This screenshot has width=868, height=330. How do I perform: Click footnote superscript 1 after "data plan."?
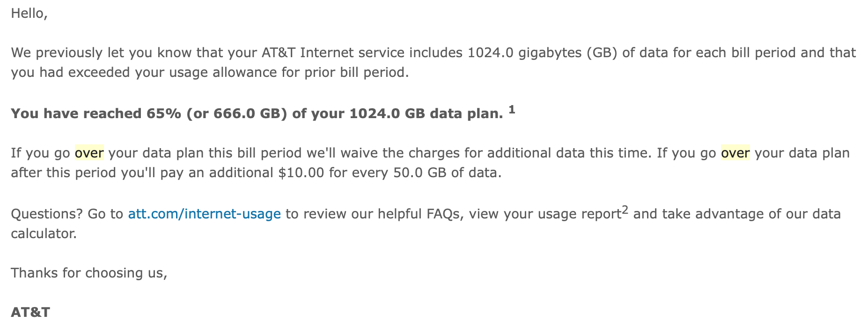point(512,110)
